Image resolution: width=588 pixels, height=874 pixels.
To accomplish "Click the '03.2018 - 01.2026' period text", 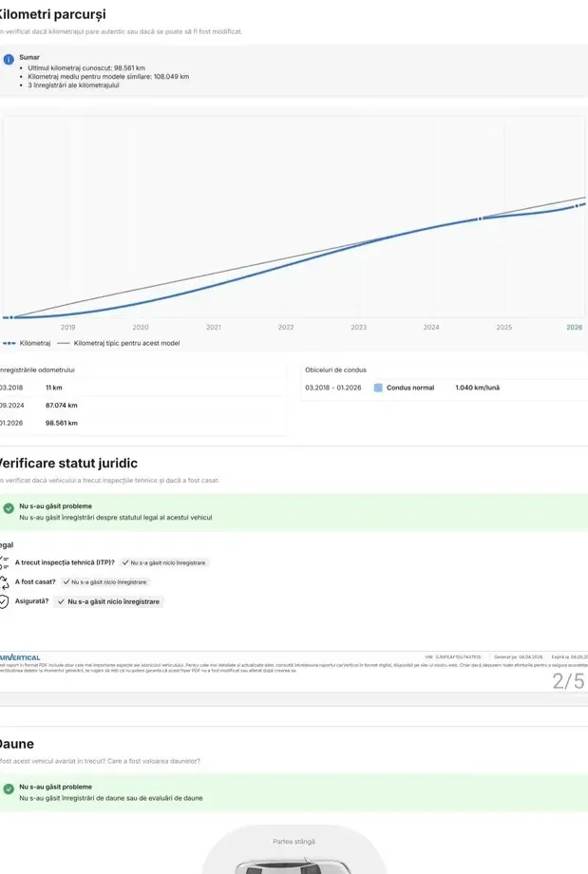I will 332,388.
